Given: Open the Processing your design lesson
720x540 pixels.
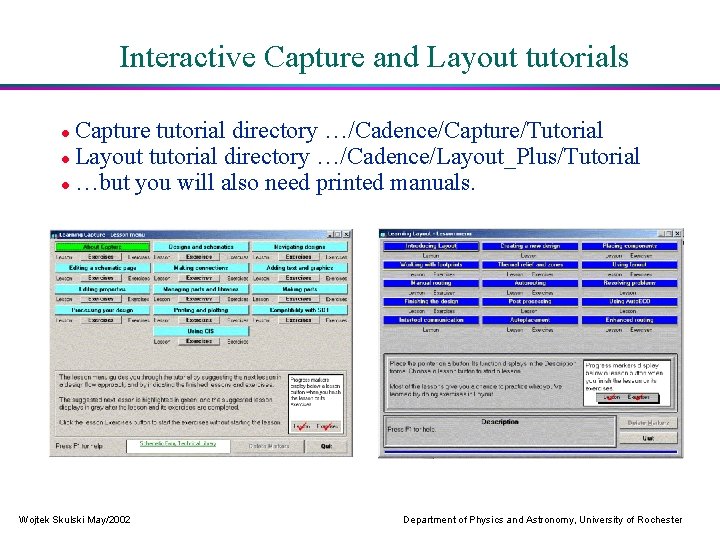Looking at the screenshot, I should (x=102, y=310).
